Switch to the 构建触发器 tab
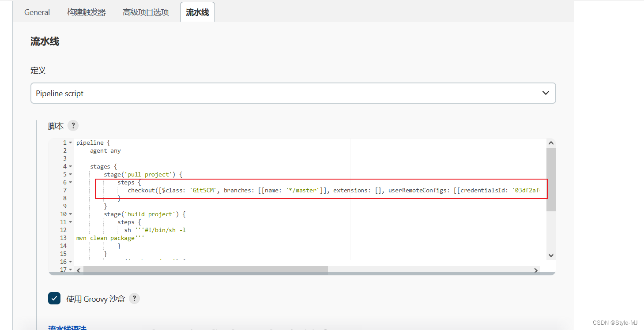Image resolution: width=644 pixels, height=330 pixels. 87,12
